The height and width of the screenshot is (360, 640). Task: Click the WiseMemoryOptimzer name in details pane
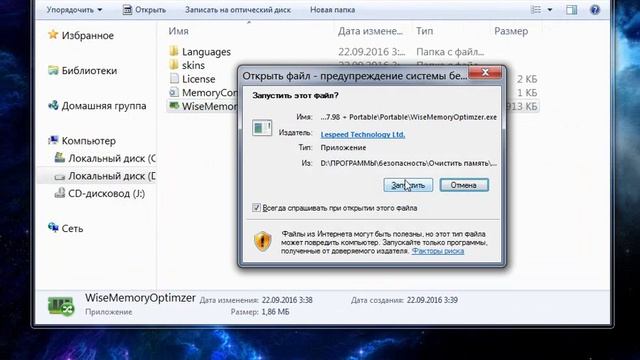click(140, 298)
